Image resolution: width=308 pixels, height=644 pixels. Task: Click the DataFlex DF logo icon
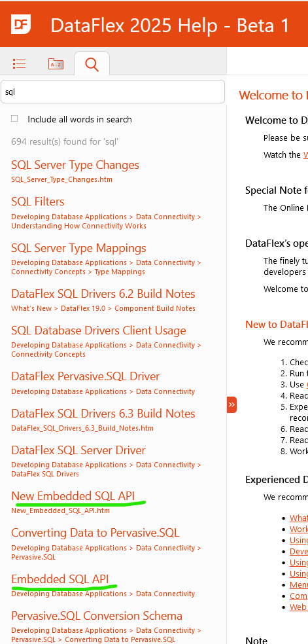tap(20, 24)
